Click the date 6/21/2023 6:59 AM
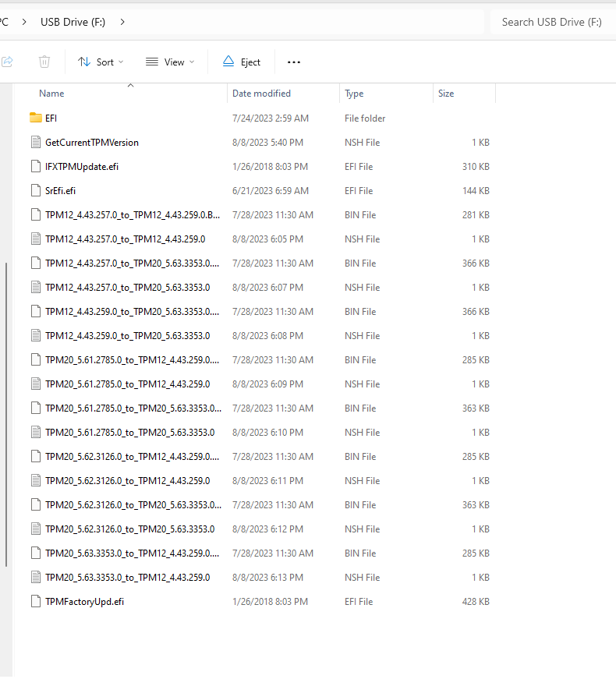 (x=271, y=191)
